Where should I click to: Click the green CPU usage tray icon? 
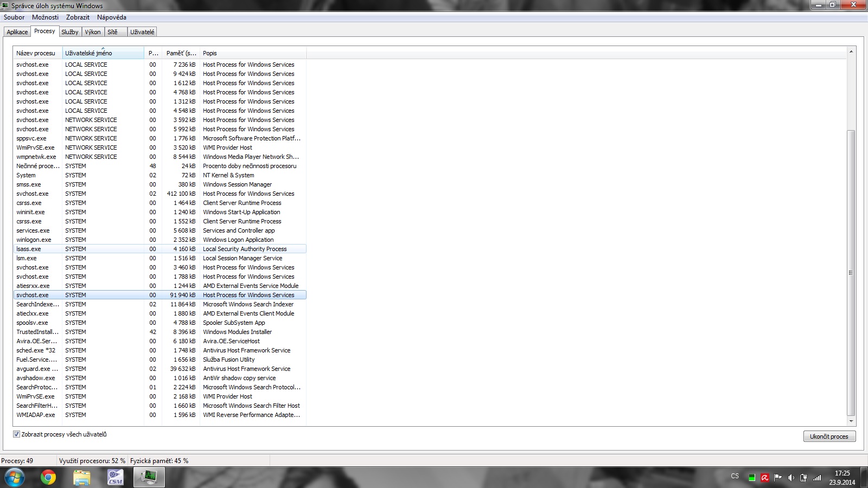tap(752, 478)
